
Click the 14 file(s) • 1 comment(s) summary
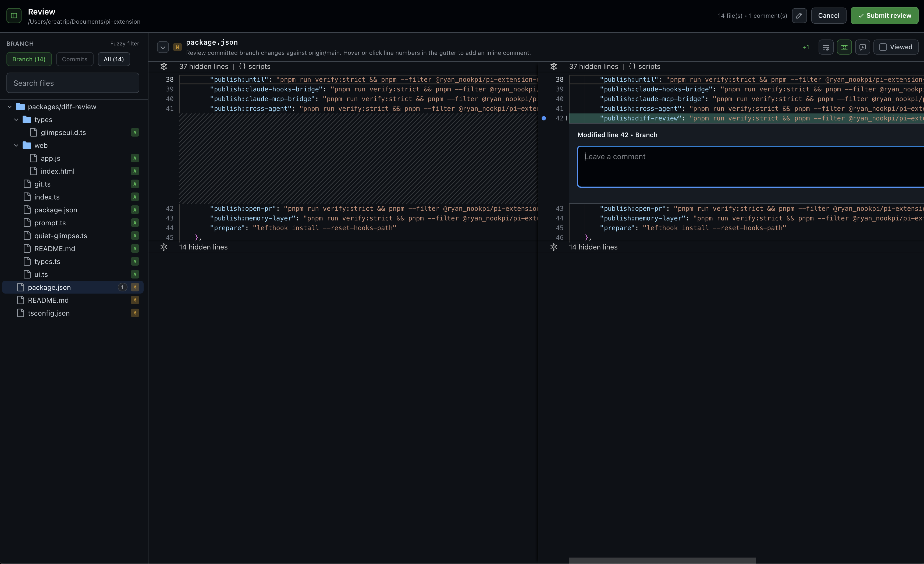752,16
